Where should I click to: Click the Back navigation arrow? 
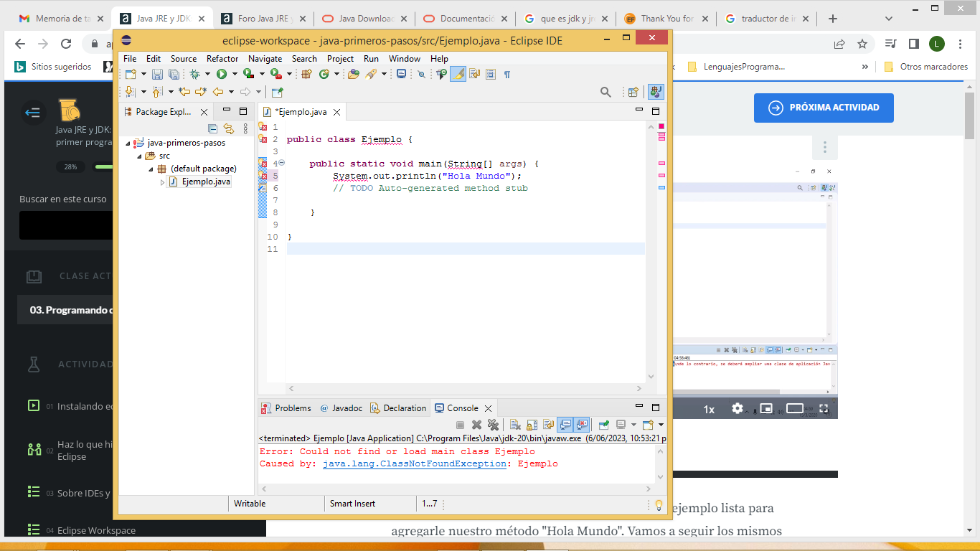(x=218, y=92)
